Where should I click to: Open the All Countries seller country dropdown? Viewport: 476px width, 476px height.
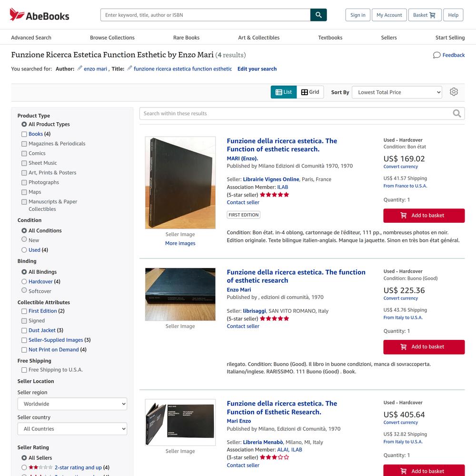pyautogui.click(x=72, y=429)
